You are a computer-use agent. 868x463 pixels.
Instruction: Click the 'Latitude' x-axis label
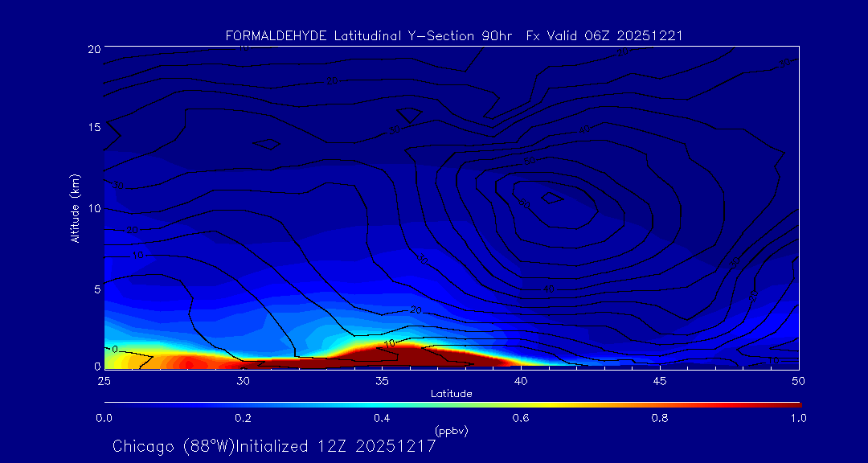[x=451, y=394]
